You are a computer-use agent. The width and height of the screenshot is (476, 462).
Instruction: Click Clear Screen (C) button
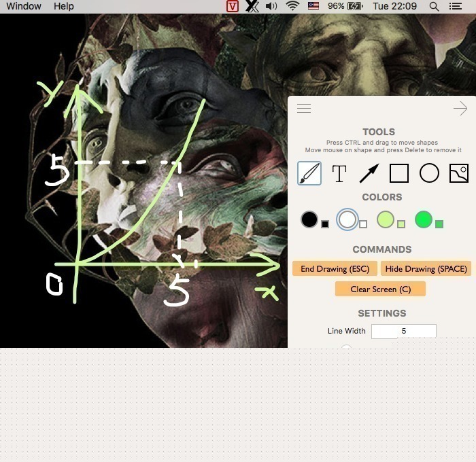click(x=380, y=289)
